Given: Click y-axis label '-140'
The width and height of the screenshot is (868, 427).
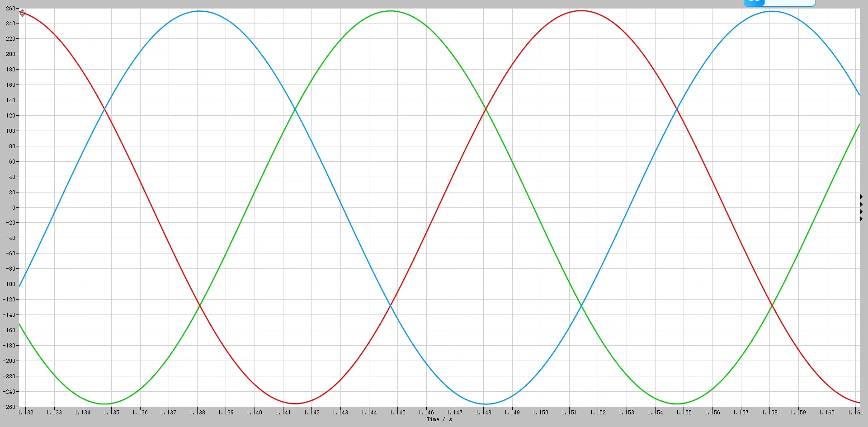Looking at the screenshot, I should (x=9, y=315).
